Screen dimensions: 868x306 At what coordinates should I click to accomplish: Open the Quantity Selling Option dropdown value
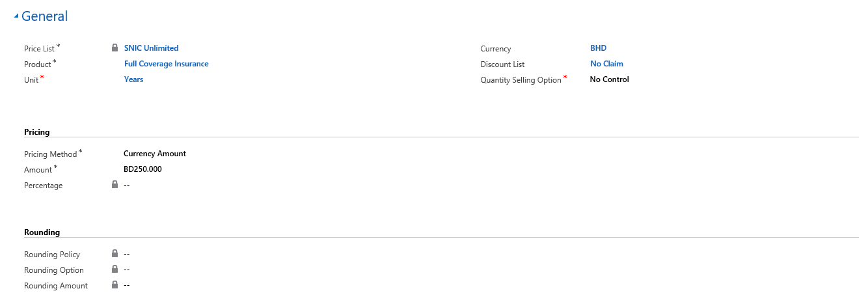point(609,79)
